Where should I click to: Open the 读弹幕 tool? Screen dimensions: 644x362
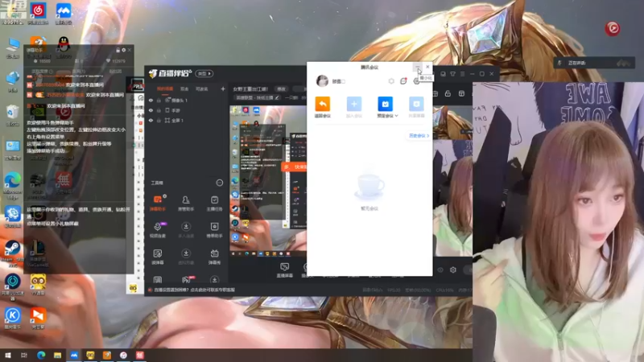pyautogui.click(x=158, y=257)
